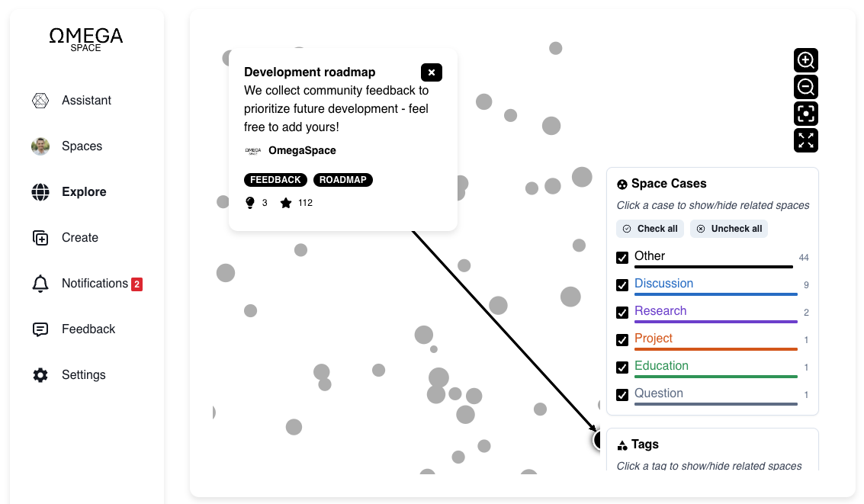The height and width of the screenshot is (504, 864).
Task: Disable the Research case checkbox
Action: [622, 313]
